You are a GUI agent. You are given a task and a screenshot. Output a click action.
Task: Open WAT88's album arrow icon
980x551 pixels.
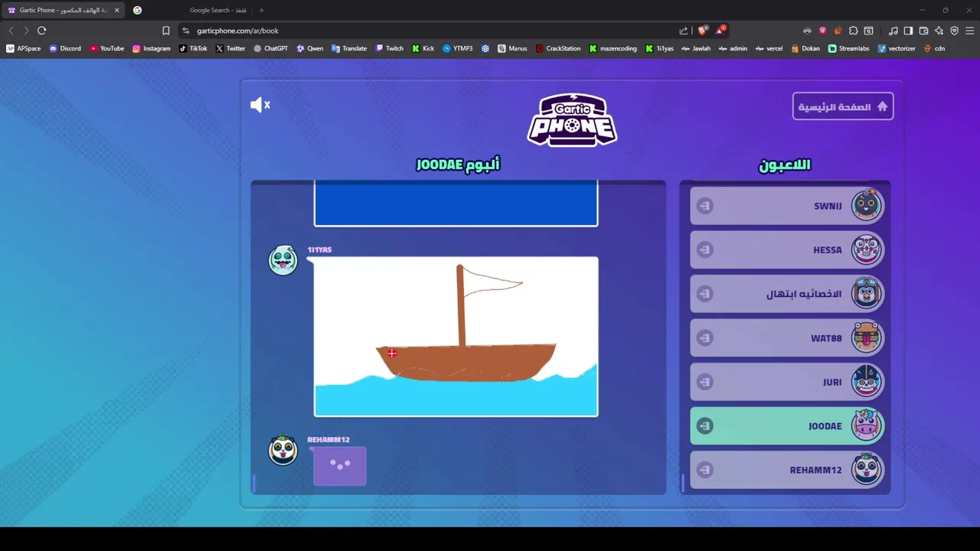tap(705, 337)
